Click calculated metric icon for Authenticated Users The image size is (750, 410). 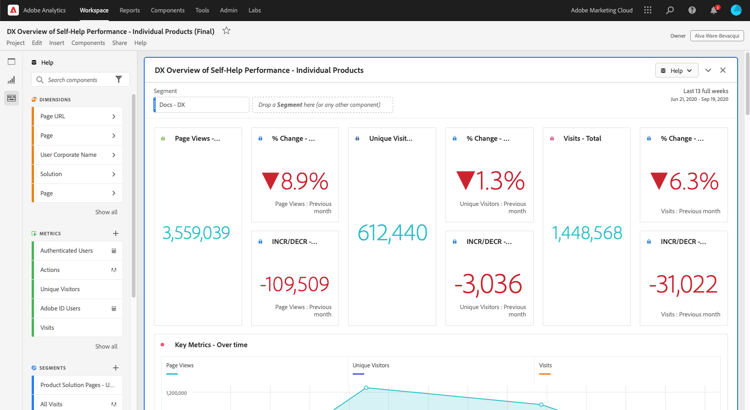coord(114,251)
